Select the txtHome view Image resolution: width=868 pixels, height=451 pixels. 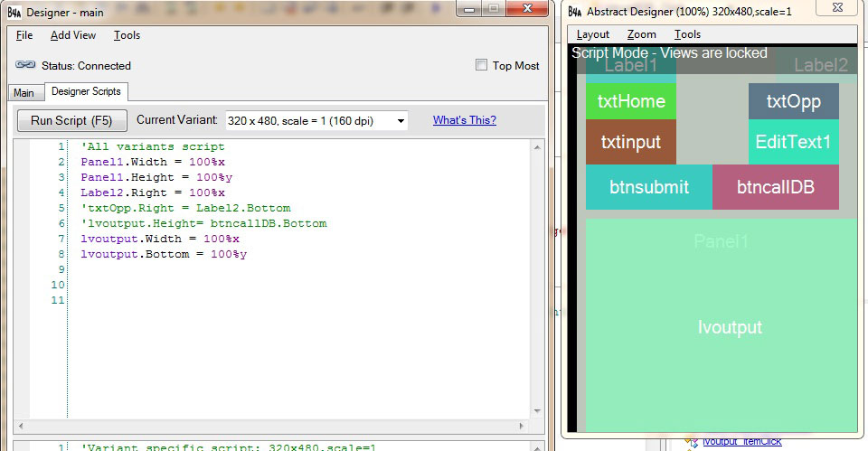[631, 101]
